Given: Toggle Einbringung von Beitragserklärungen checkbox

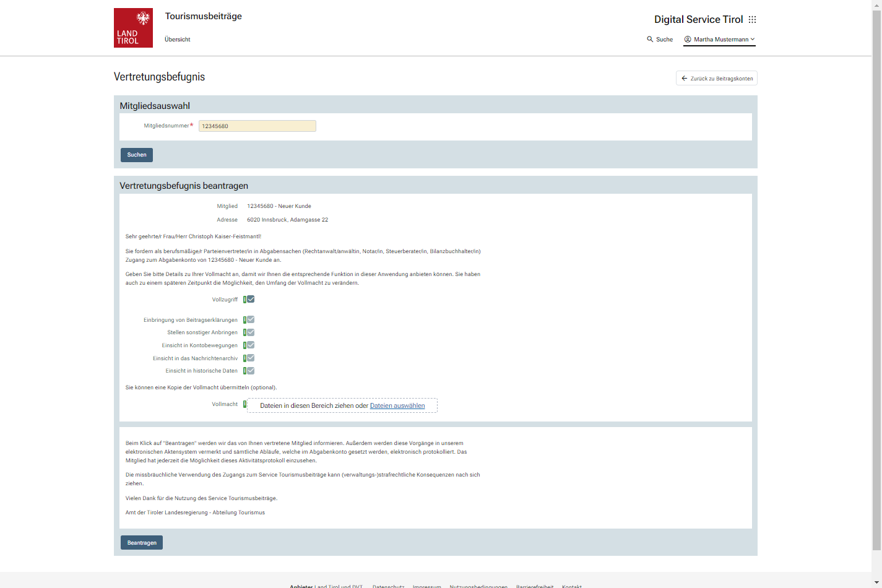Looking at the screenshot, I should coord(251,319).
